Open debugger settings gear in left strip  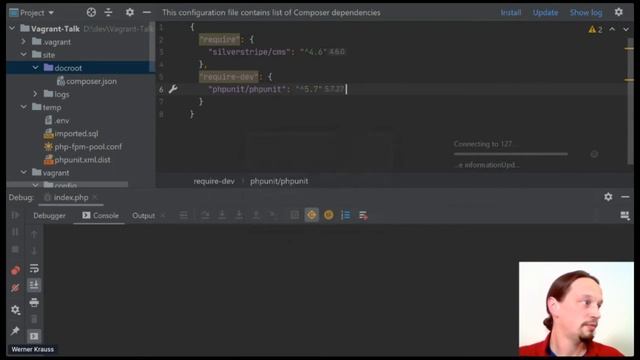pyautogui.click(x=16, y=310)
